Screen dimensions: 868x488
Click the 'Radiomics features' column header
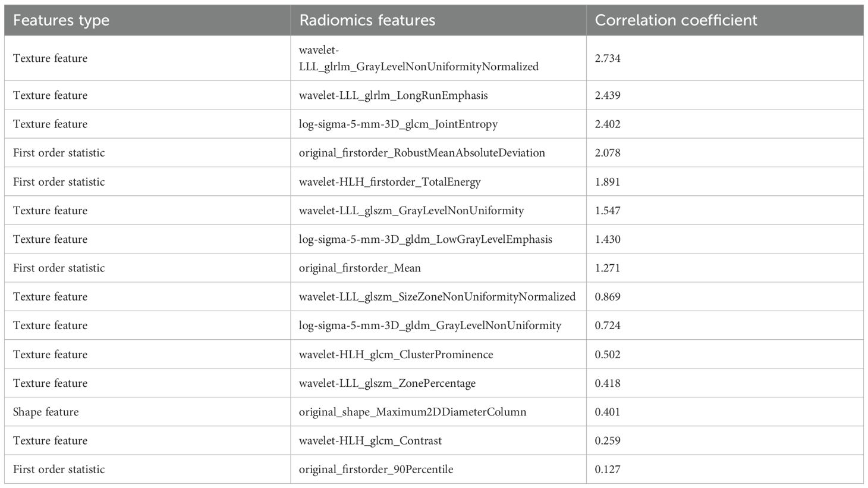367,20
